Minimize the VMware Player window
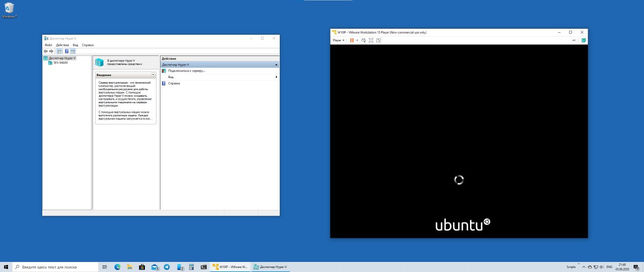The image size is (644, 272). [x=559, y=32]
